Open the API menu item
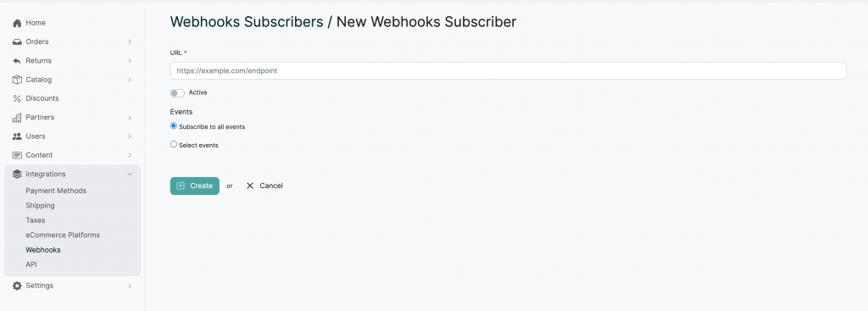The width and height of the screenshot is (868, 311). [31, 264]
